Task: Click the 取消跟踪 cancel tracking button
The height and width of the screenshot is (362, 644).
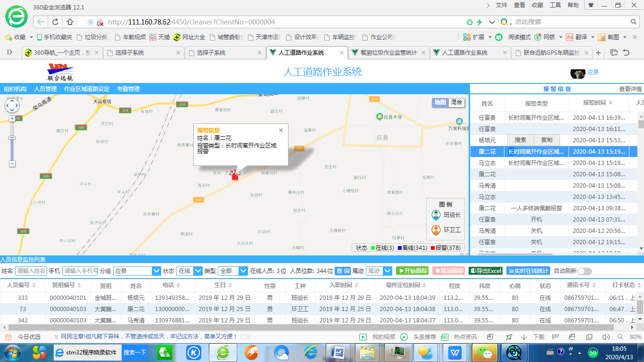Action: point(449,271)
